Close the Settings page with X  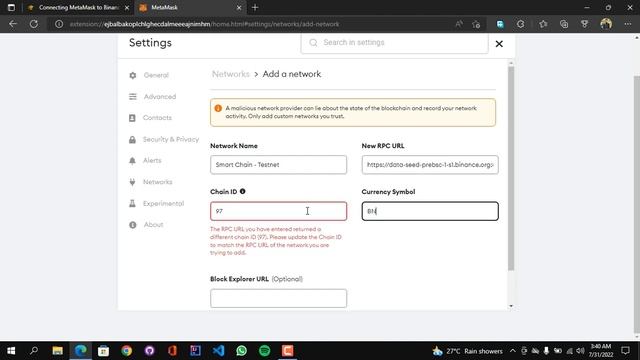tap(499, 44)
